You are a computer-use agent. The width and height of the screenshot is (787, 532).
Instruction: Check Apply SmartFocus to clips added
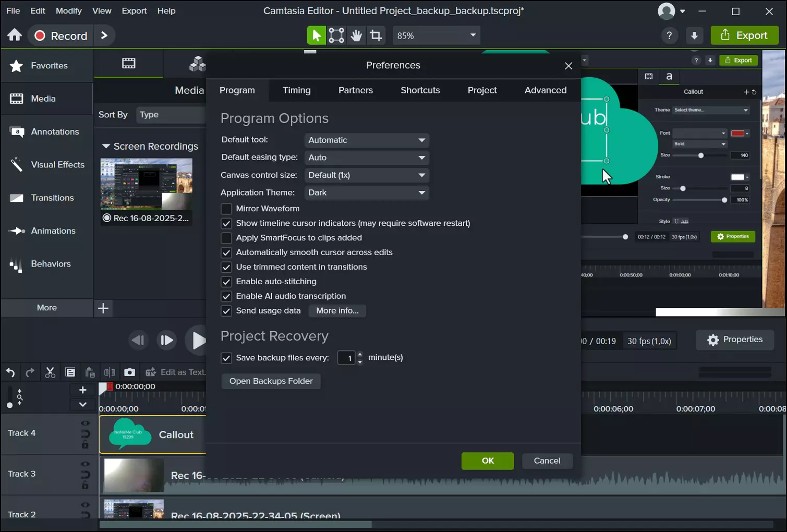(226, 238)
